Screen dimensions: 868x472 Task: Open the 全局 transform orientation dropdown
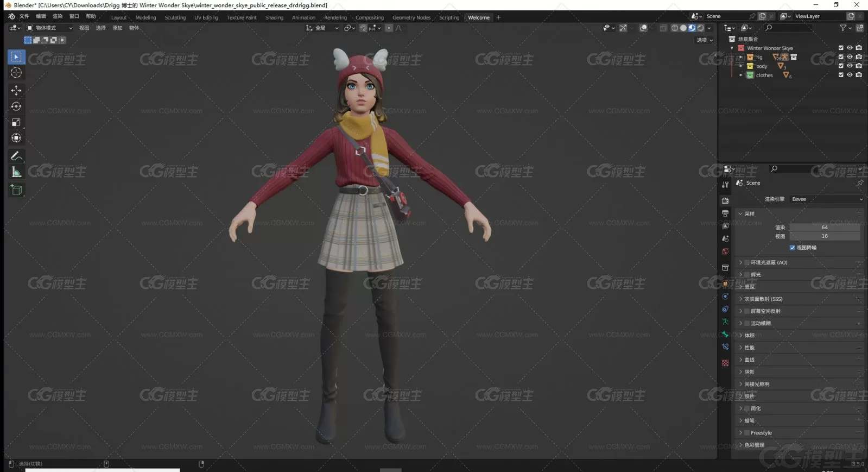[x=322, y=28]
